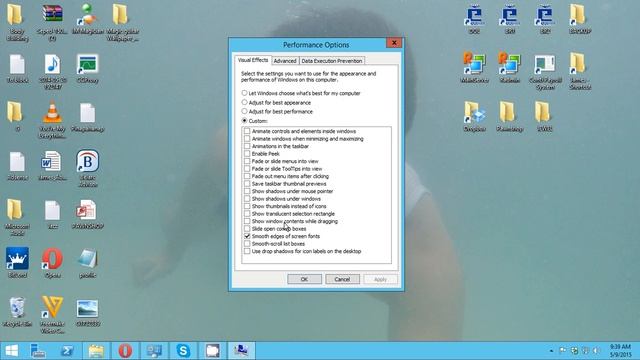Switch to Opera in the taskbar
Viewport: 640px width, 360px height.
125,351
